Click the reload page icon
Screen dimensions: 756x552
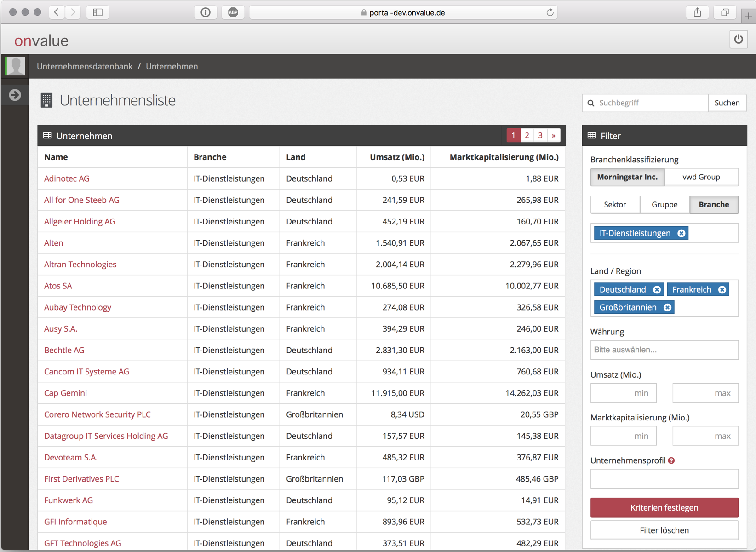(x=550, y=12)
